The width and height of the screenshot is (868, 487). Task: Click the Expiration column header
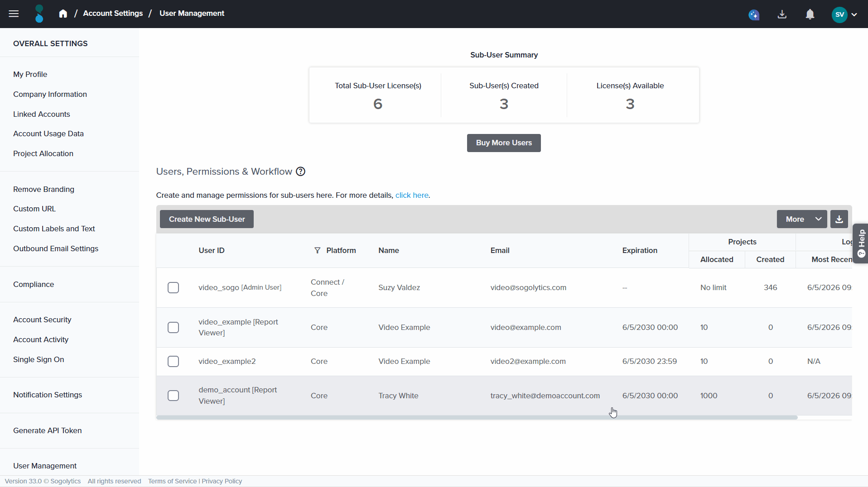coord(639,250)
